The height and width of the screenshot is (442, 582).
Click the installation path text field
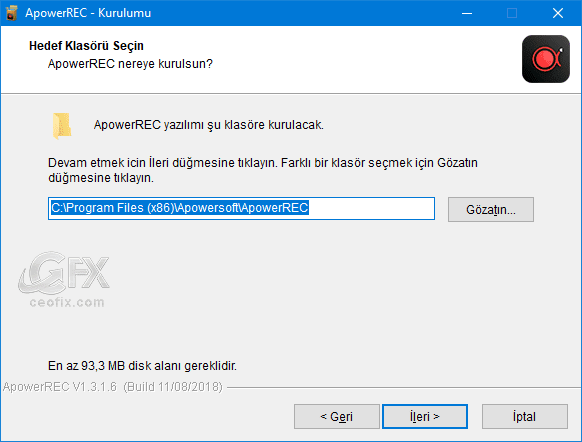click(241, 209)
